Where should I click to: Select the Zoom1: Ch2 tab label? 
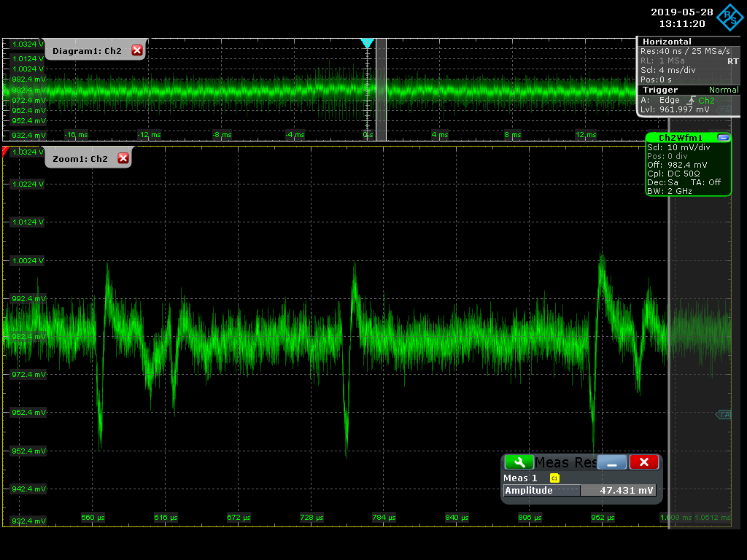(x=80, y=159)
